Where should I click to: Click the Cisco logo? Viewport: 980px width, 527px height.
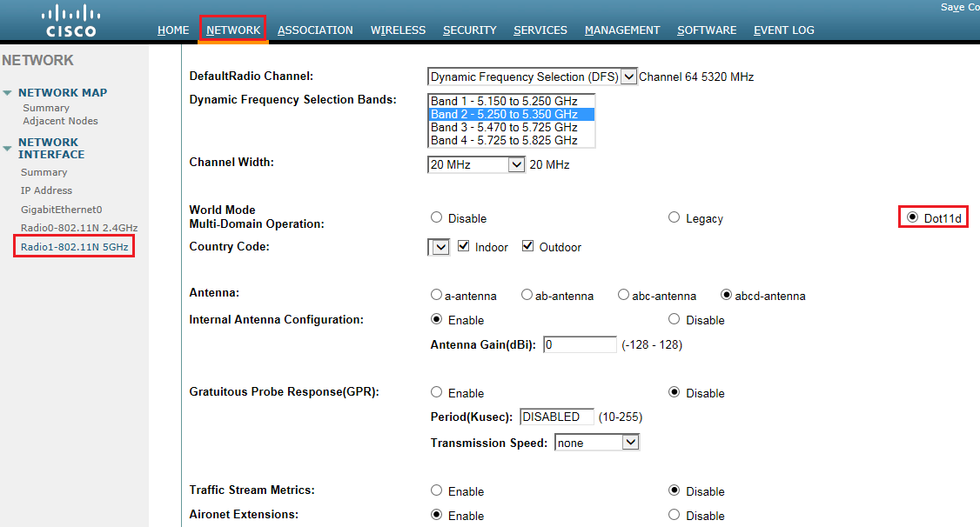point(70,19)
